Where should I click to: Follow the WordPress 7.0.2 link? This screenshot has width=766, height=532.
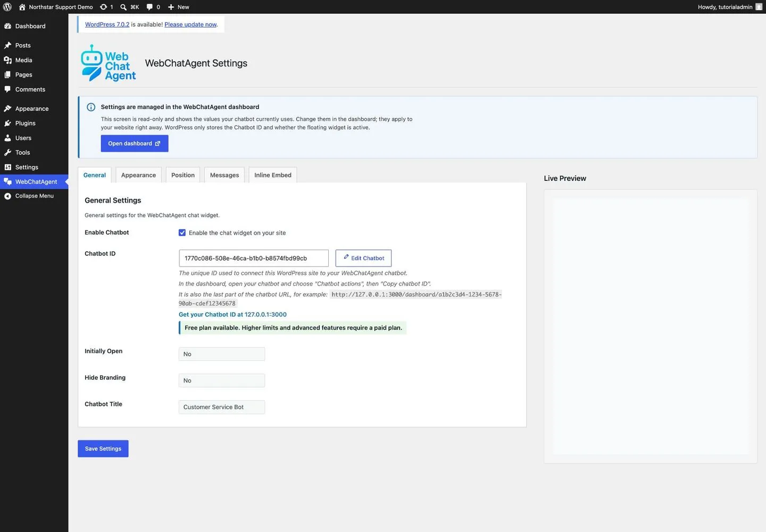point(107,24)
